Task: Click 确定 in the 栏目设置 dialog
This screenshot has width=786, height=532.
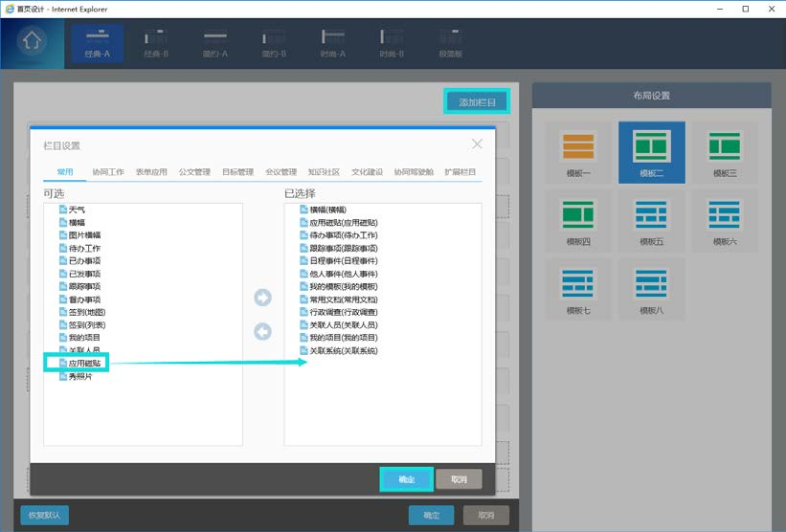Action: 406,478
